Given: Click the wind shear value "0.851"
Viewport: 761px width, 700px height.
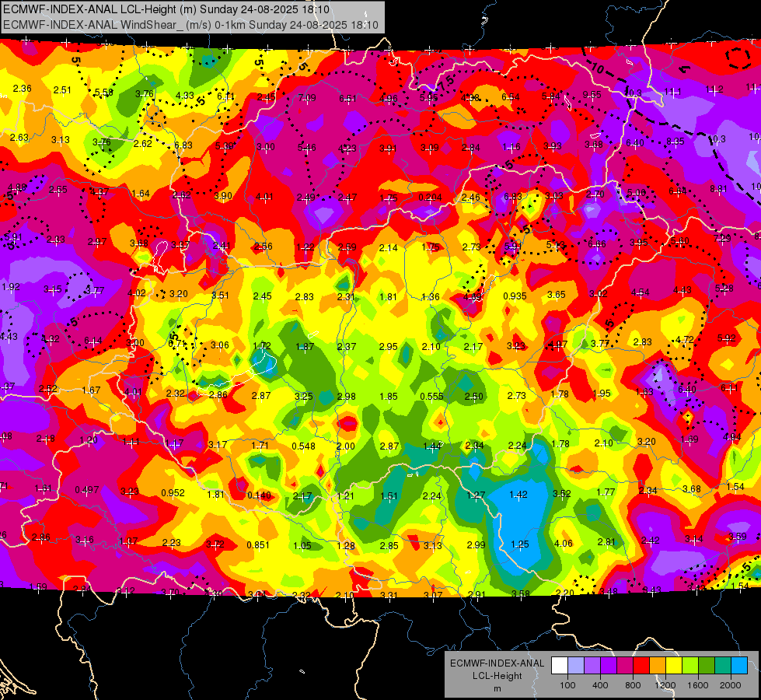Looking at the screenshot, I should [x=258, y=544].
